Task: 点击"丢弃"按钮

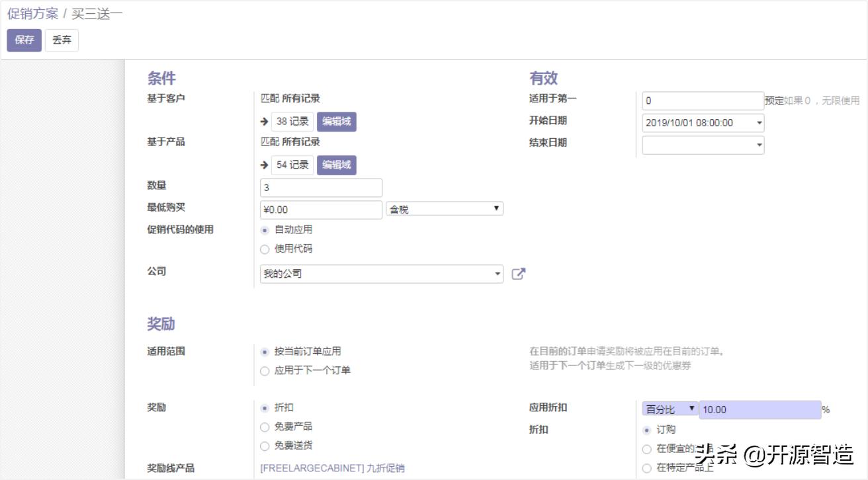Action: pyautogui.click(x=61, y=40)
